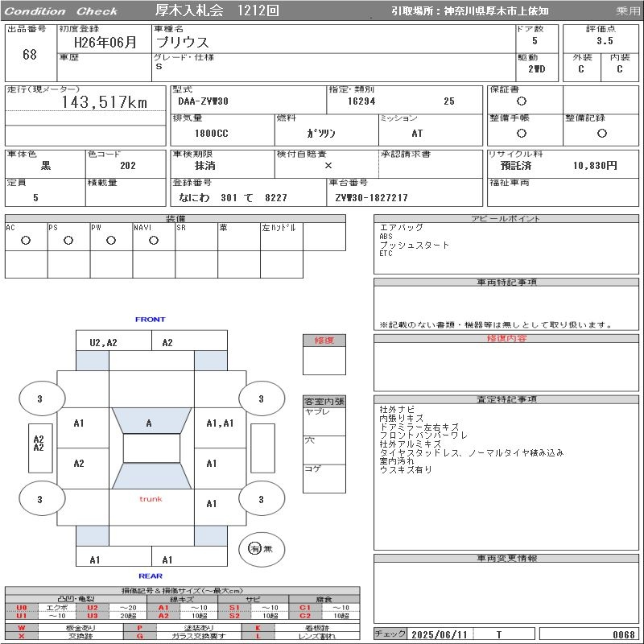Viewport: 644px width, 644px height.
Task: Click the 'A2 A2' side mirror box
Action: 40,448
